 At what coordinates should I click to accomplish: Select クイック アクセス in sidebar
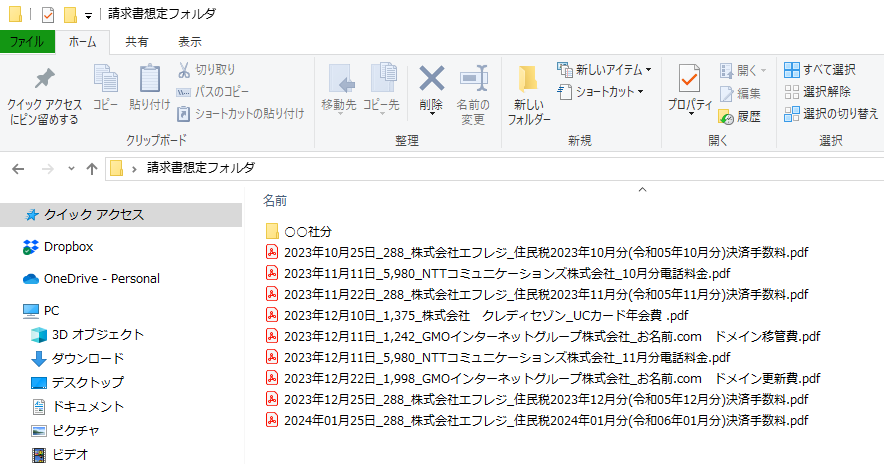(x=121, y=215)
